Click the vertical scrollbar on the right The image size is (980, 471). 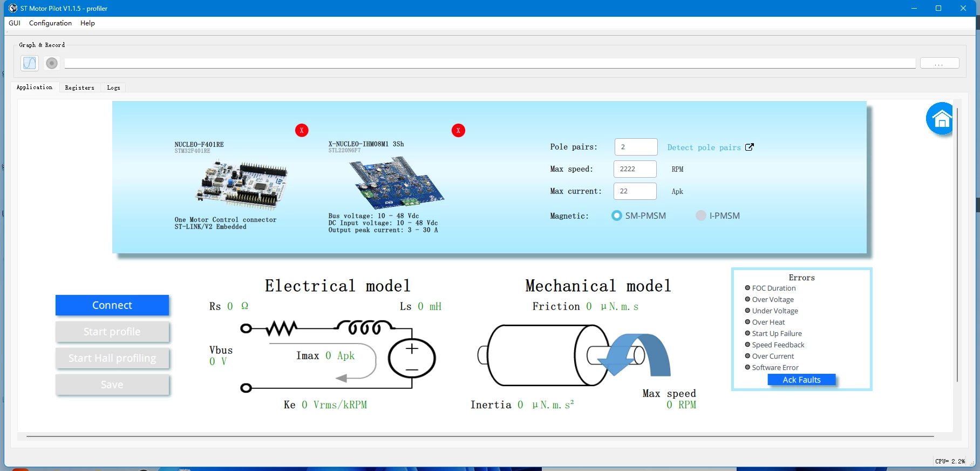click(x=957, y=244)
